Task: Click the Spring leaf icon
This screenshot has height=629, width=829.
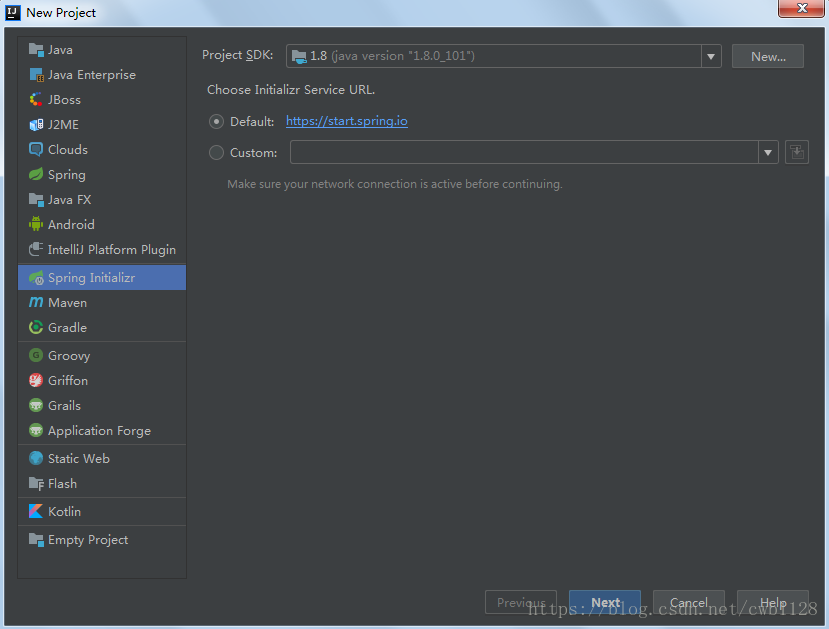Action: [x=36, y=174]
